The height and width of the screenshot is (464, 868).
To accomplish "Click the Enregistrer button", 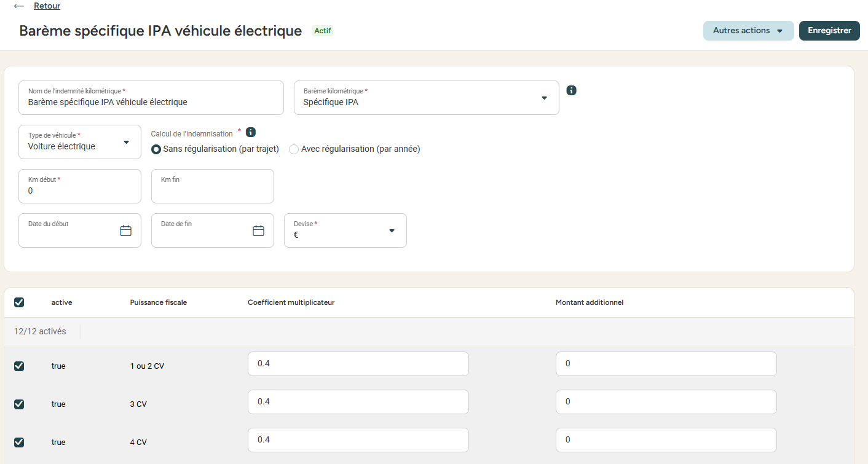I will 829,31.
